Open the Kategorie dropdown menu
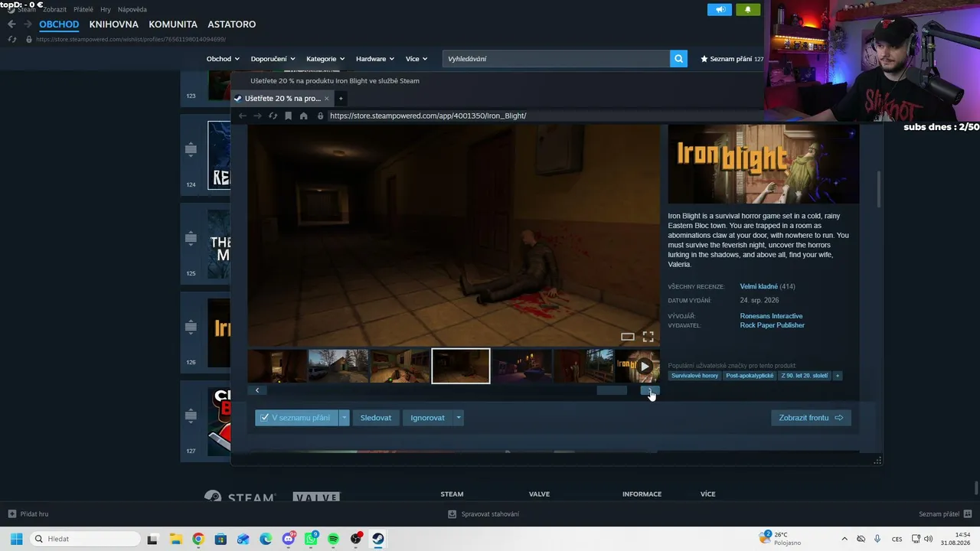This screenshot has height=551, width=980. click(325, 59)
